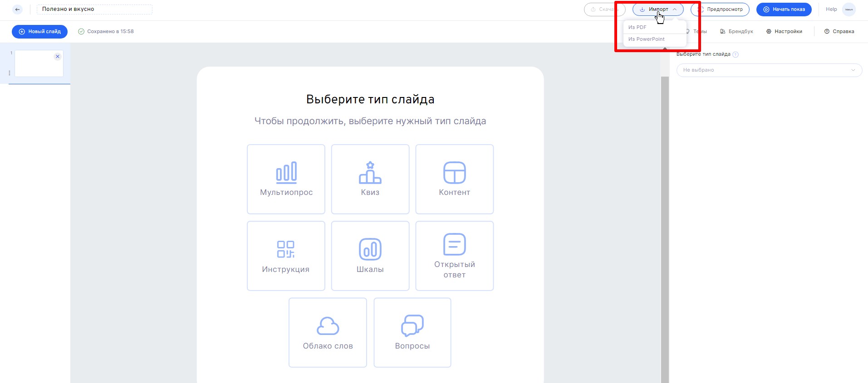Click the slide type help question icon
868x383 pixels.
pos(736,54)
